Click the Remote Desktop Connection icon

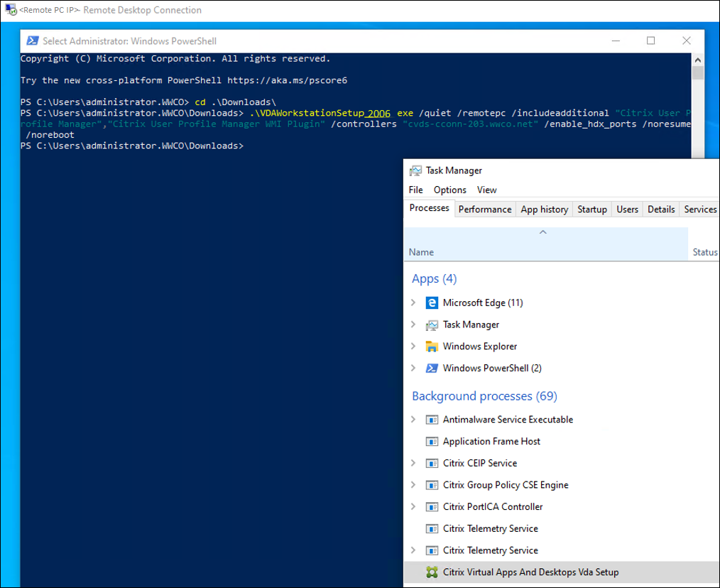click(x=11, y=10)
